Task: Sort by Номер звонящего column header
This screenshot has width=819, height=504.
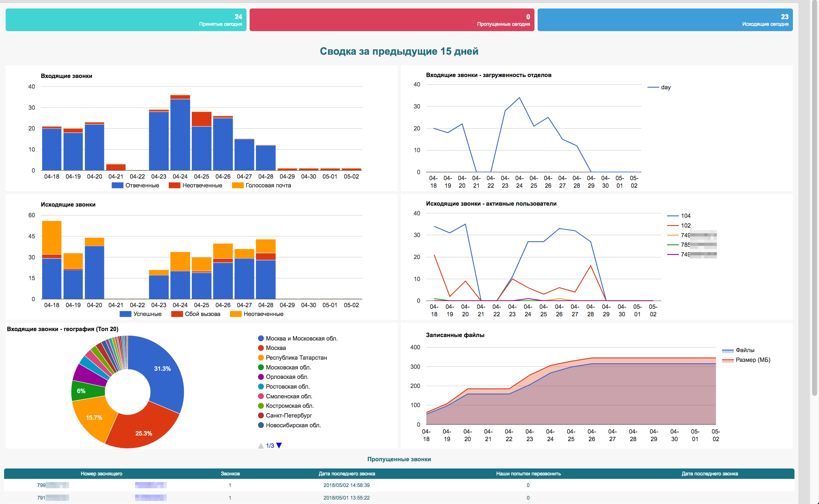Action: (101, 474)
